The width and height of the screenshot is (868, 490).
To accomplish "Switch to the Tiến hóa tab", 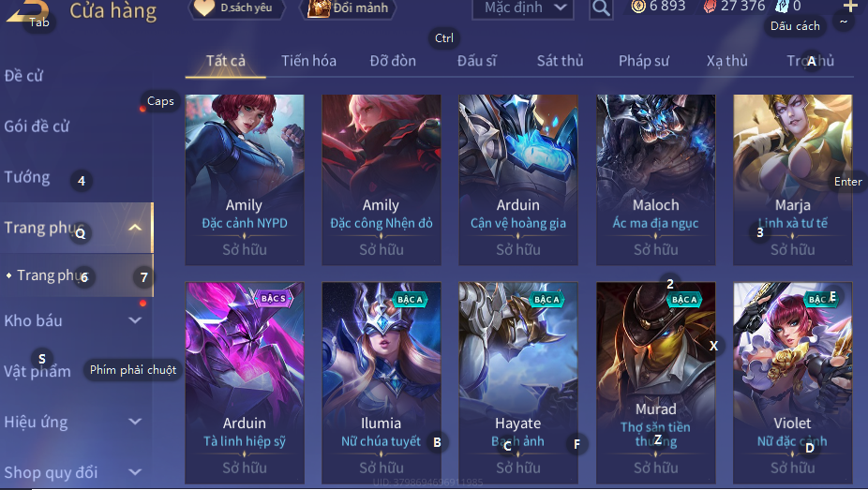I will 308,61.
